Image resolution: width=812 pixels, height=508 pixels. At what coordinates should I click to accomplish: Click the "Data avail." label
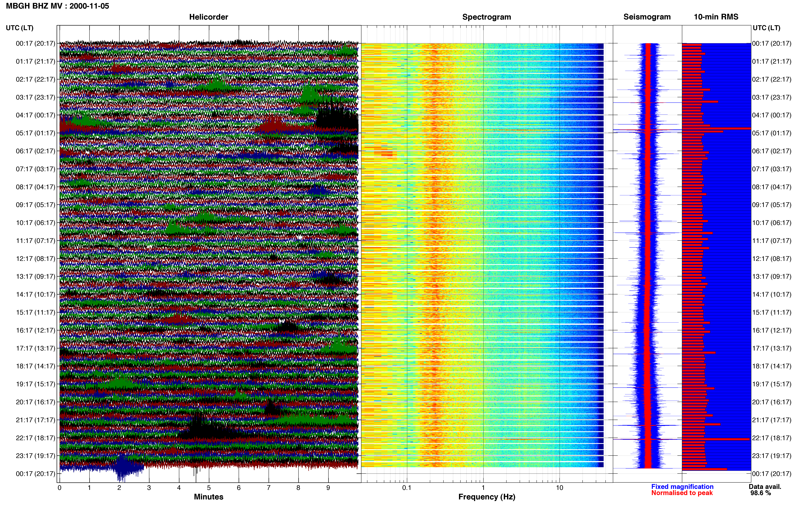tap(765, 487)
